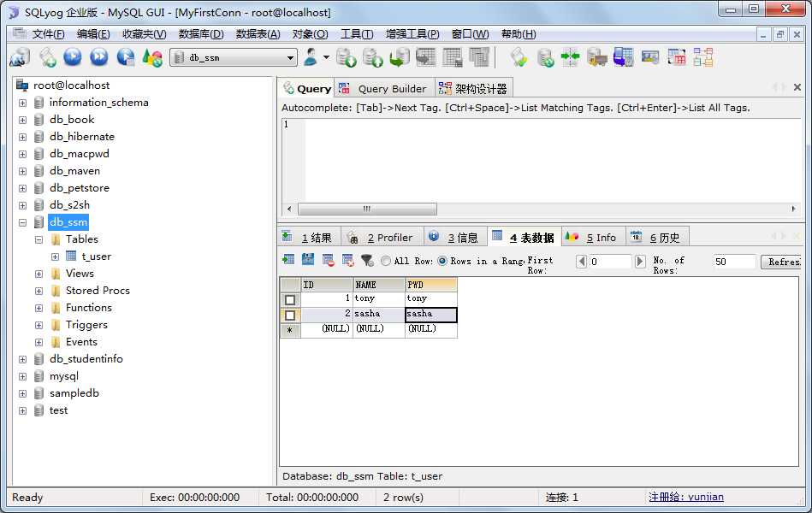Open a new query editor icon
Viewport: 812px width, 513px height.
tap(47, 57)
